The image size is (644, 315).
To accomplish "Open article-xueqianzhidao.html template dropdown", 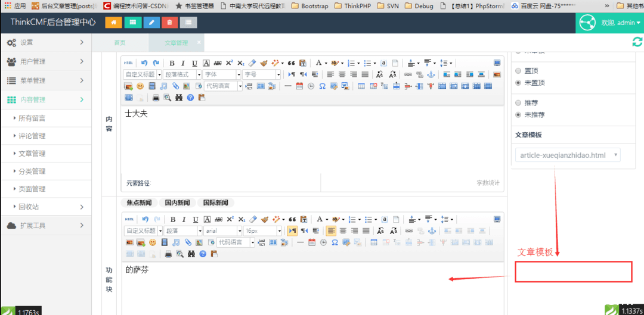I will (x=568, y=155).
